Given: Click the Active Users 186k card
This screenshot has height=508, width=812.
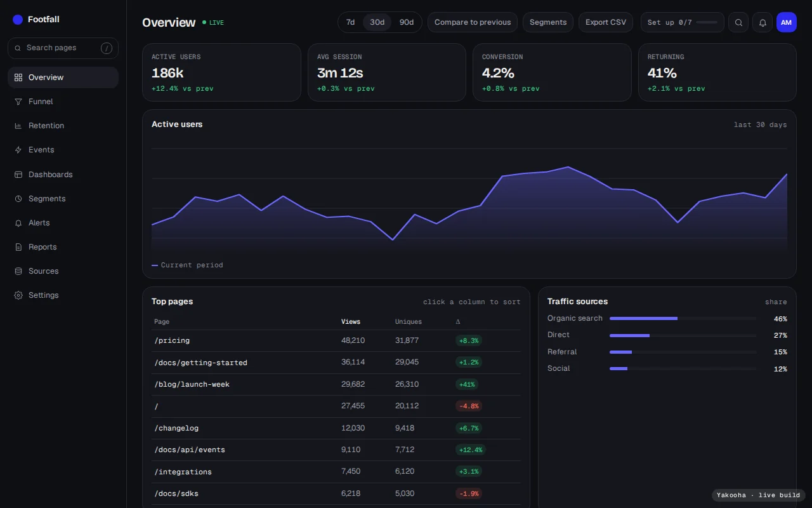Looking at the screenshot, I should (221, 72).
